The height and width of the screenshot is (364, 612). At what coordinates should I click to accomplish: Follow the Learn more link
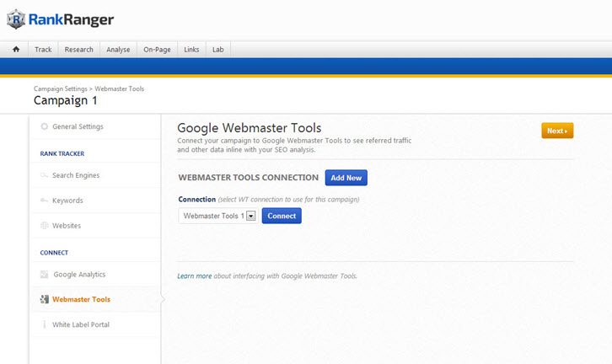click(x=195, y=276)
